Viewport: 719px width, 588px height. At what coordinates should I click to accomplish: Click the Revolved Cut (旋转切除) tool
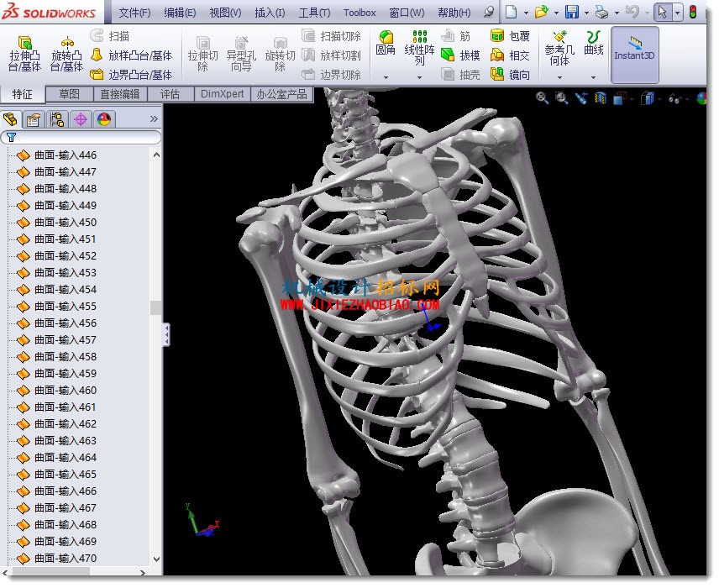point(280,54)
